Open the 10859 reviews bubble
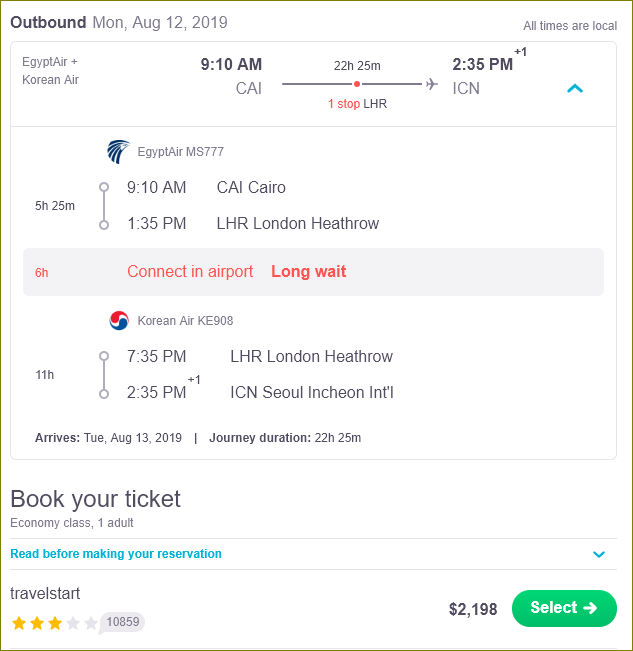The height and width of the screenshot is (651, 633). [122, 622]
